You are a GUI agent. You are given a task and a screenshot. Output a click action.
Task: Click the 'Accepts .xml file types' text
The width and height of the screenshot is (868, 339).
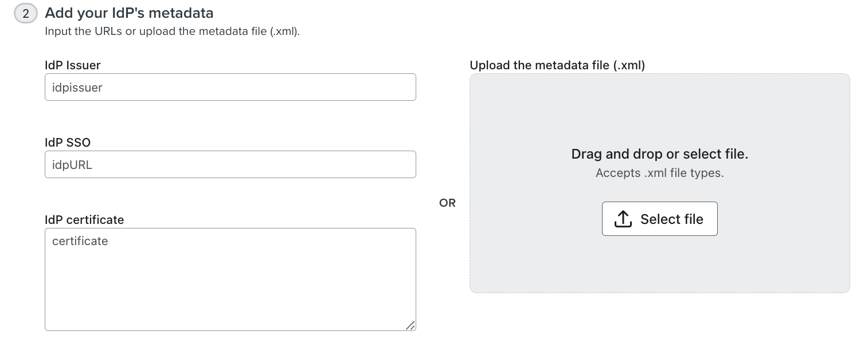(x=659, y=173)
